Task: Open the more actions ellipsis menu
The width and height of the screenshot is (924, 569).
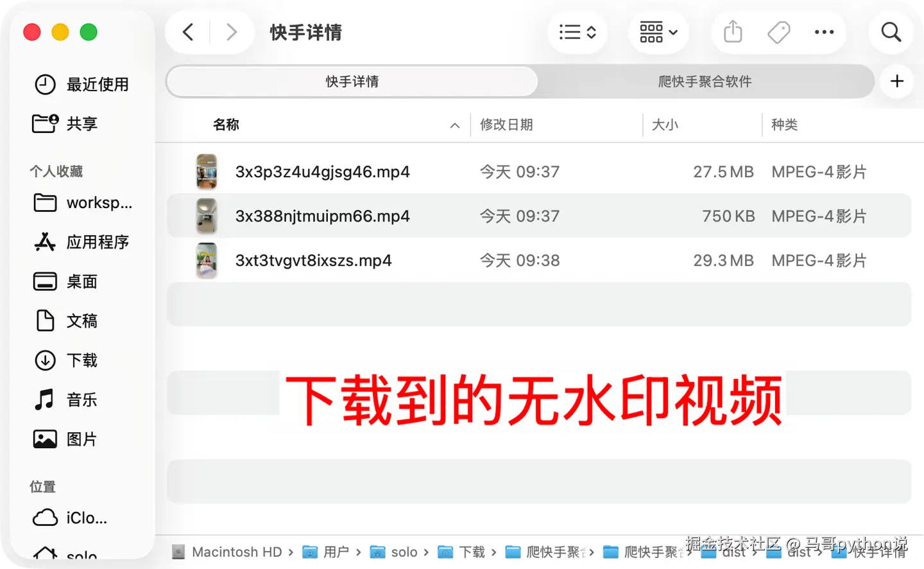Action: tap(824, 32)
